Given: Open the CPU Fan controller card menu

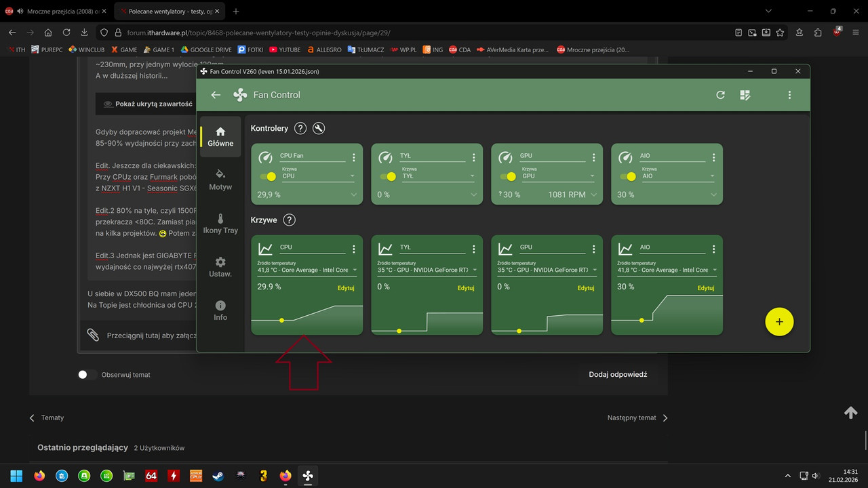Looking at the screenshot, I should pyautogui.click(x=353, y=157).
